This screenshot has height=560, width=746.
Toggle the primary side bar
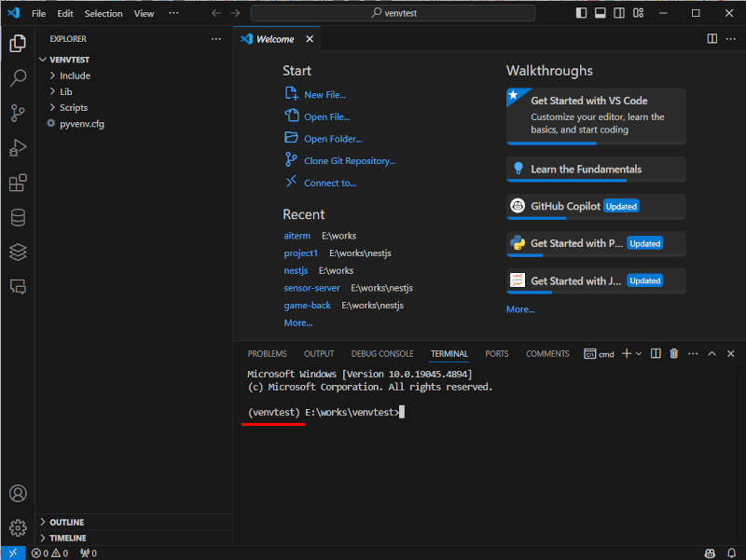point(581,13)
